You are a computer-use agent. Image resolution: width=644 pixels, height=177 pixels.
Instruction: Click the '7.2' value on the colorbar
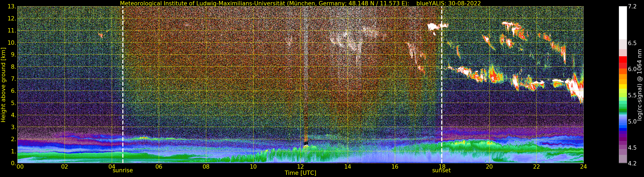(632, 6)
